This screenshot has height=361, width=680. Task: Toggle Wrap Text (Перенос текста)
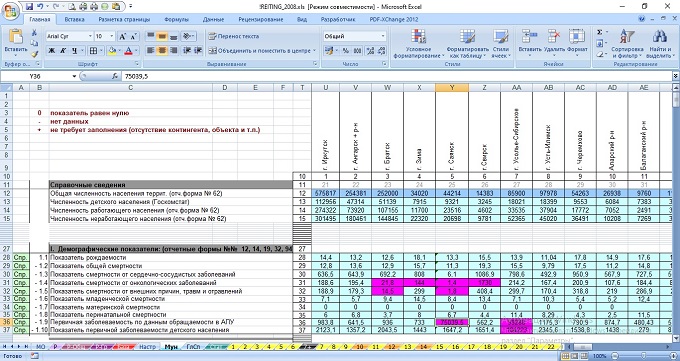(x=233, y=36)
